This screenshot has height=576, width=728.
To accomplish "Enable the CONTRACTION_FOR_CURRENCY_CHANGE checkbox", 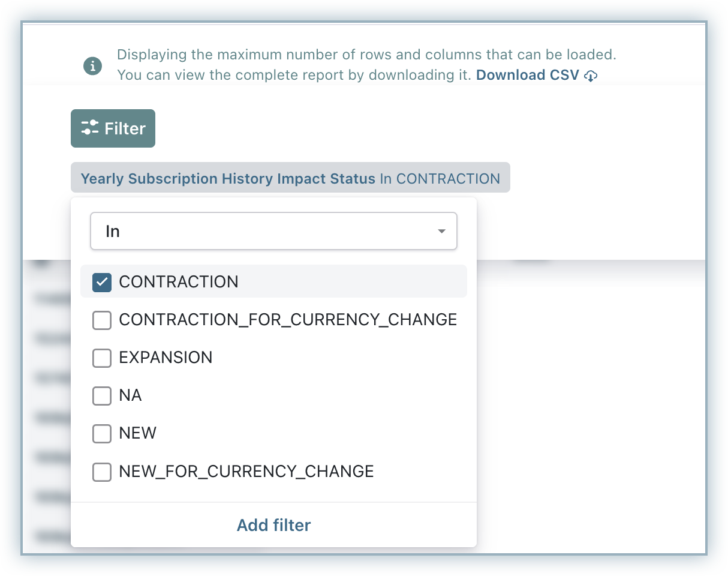I will tap(102, 320).
